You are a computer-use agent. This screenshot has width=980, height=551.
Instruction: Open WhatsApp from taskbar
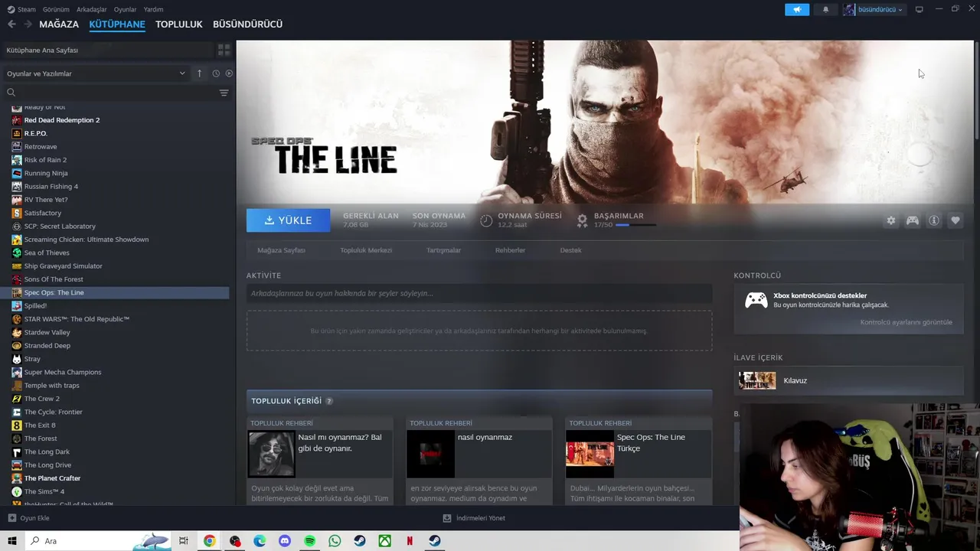335,541
